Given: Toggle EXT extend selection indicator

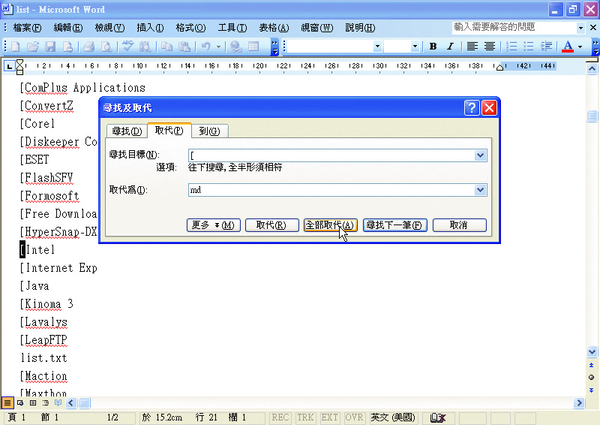Looking at the screenshot, I should [x=329, y=417].
